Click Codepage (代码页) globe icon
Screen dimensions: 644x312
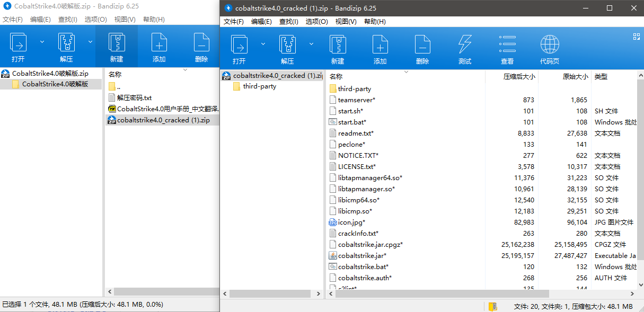[x=550, y=44]
